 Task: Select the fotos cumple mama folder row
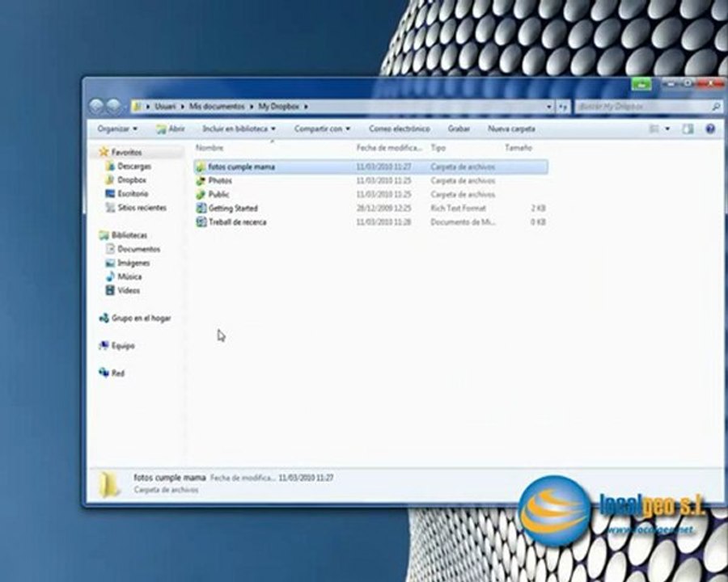click(x=370, y=167)
